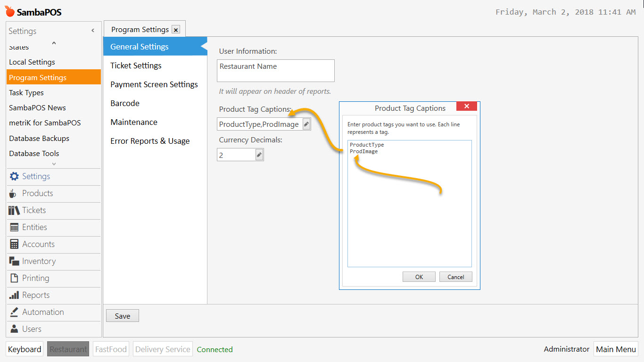This screenshot has height=362, width=644.
Task: Open the Inventory section
Action: click(x=38, y=261)
